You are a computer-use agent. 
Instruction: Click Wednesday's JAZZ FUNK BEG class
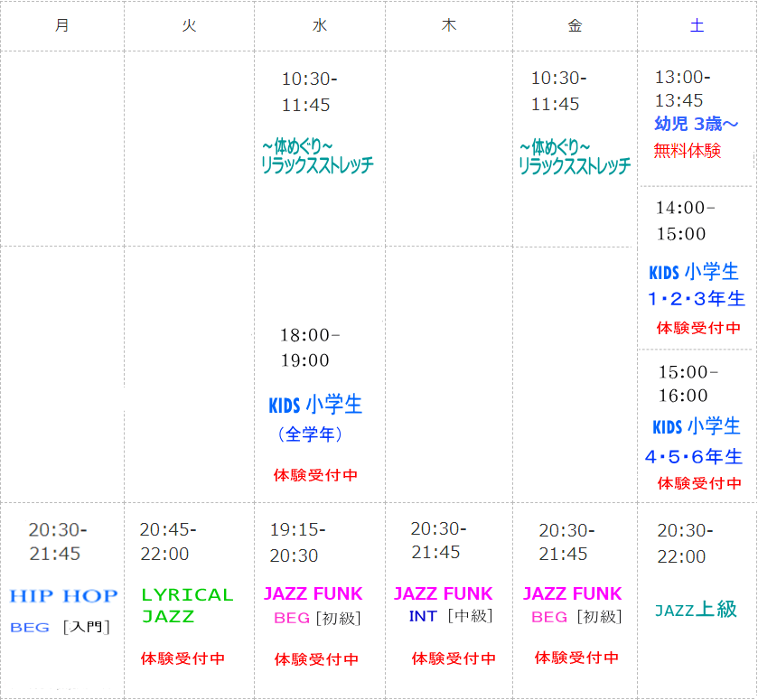click(313, 594)
